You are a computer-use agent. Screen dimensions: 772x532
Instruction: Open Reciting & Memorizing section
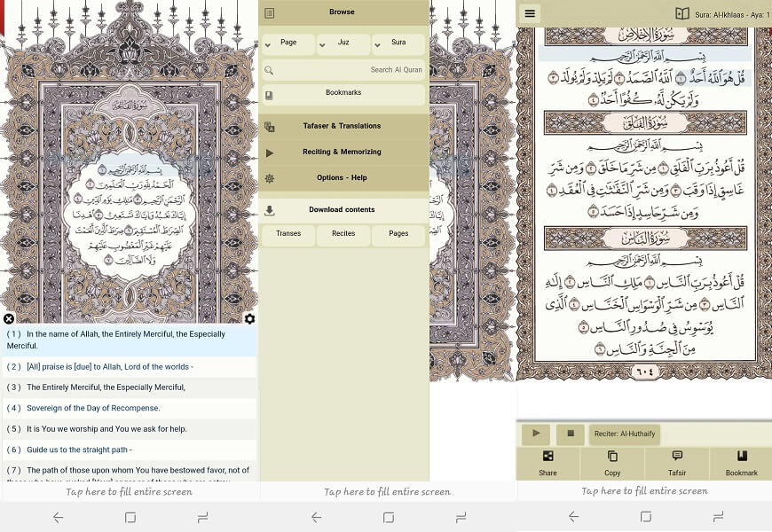point(343,153)
